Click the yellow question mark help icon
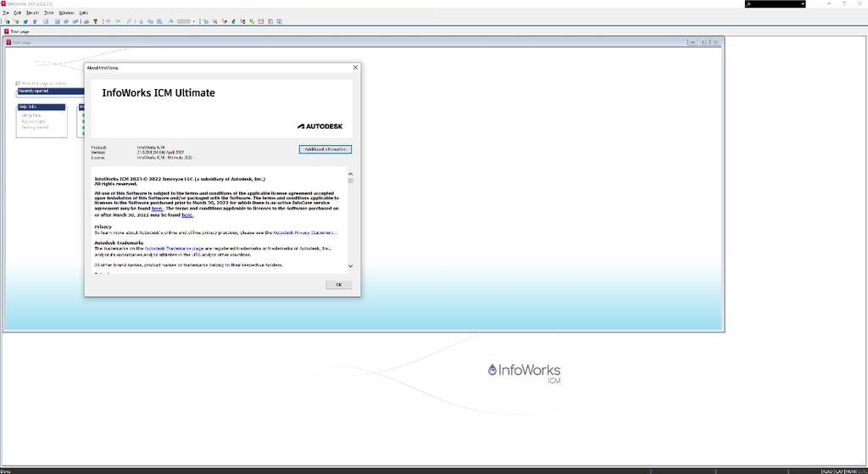The height and width of the screenshot is (474, 868). [95, 21]
